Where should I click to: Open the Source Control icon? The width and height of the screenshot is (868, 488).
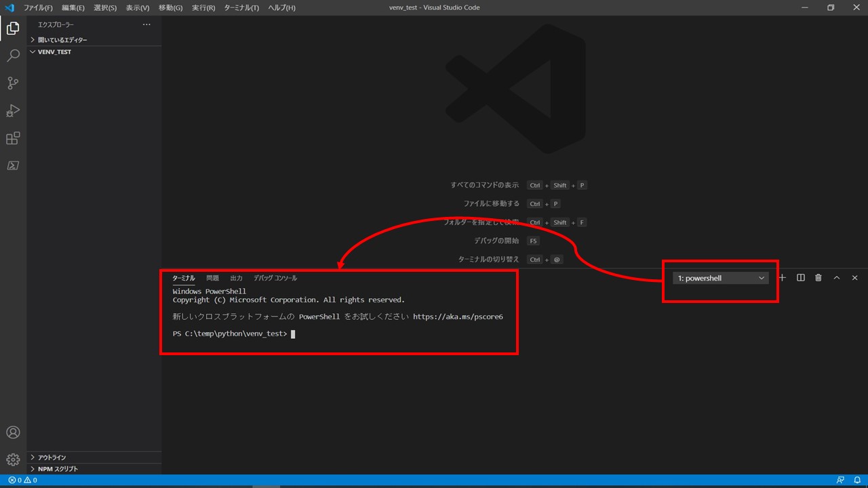tap(12, 83)
